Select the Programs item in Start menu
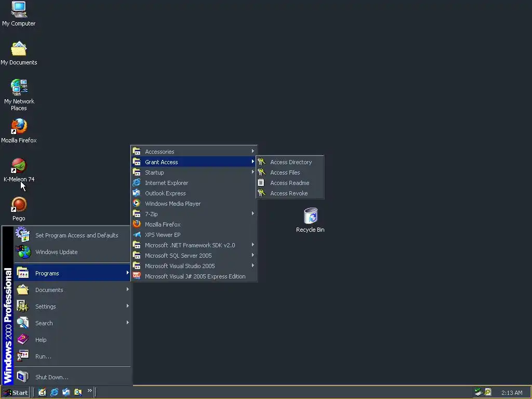 point(72,273)
